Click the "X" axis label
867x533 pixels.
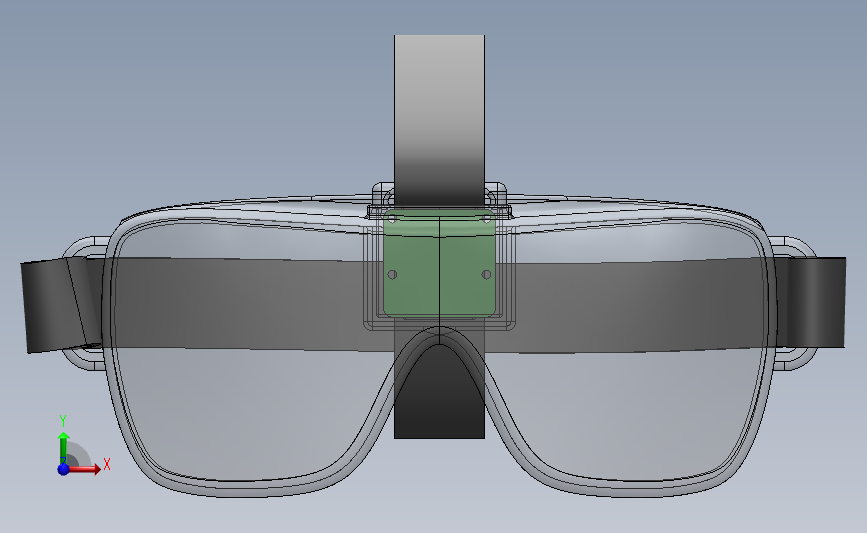click(x=107, y=464)
